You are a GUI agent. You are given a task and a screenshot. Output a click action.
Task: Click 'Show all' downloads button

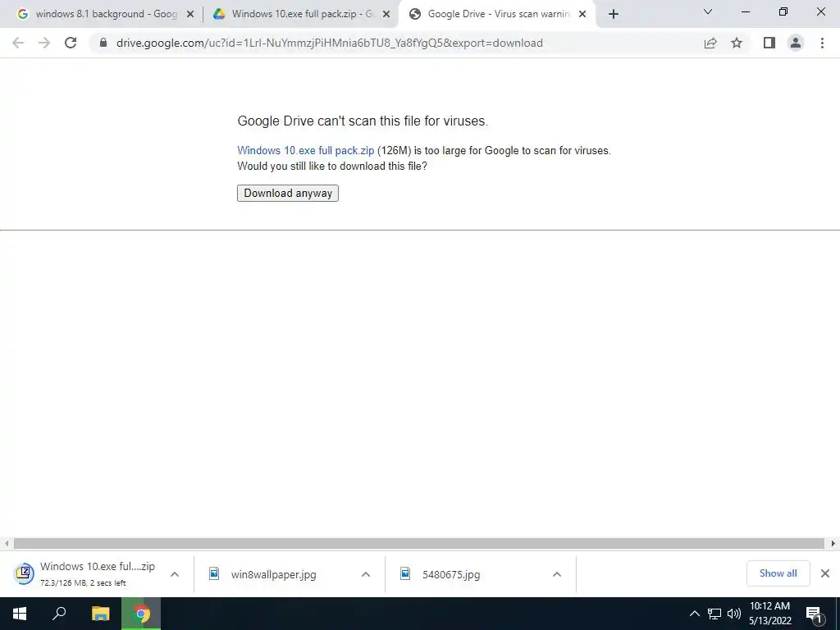click(x=778, y=573)
